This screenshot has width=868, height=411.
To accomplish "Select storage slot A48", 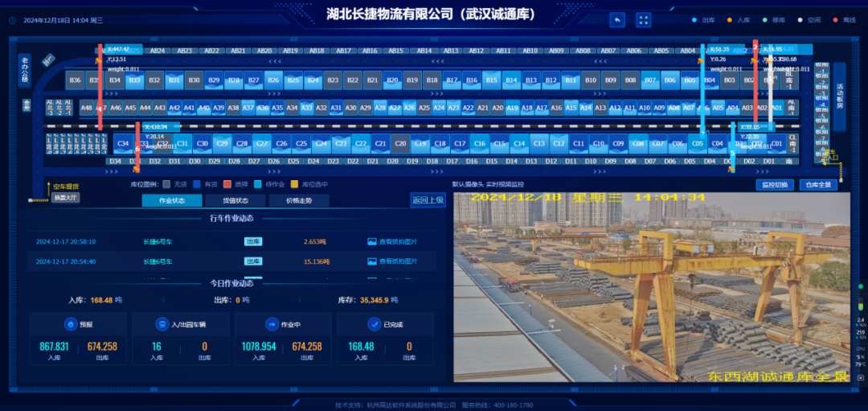I will 86,108.
